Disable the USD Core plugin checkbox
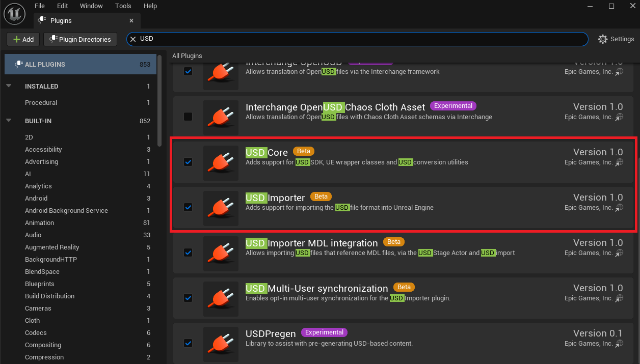The height and width of the screenshot is (364, 640). click(188, 162)
